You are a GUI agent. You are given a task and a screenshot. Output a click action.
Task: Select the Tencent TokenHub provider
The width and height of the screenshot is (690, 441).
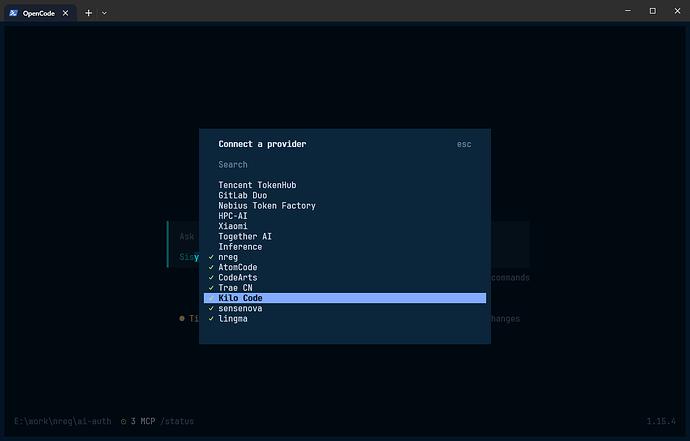[x=345, y=185]
